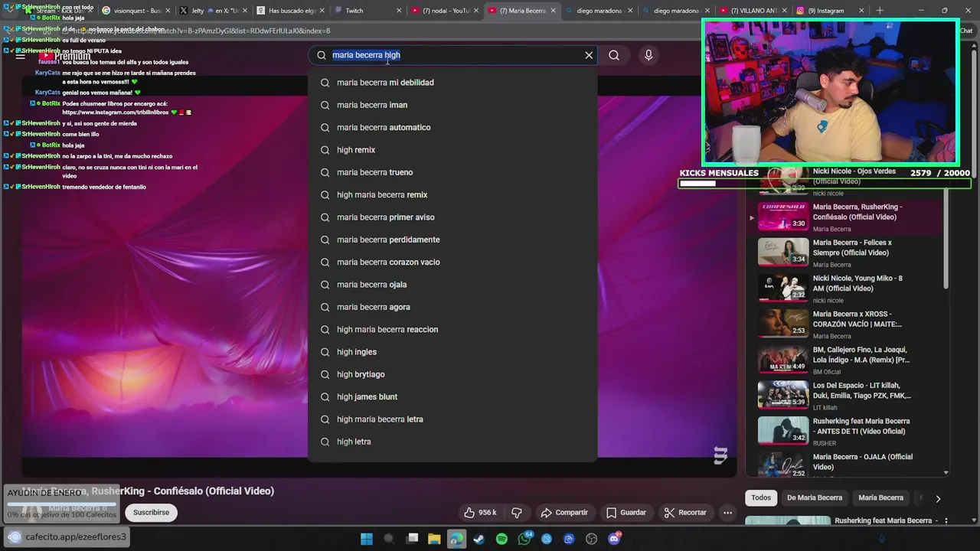Open 'M.A (Remix)' by BM Oficial thumbnail
The image size is (980, 551).
click(x=783, y=359)
